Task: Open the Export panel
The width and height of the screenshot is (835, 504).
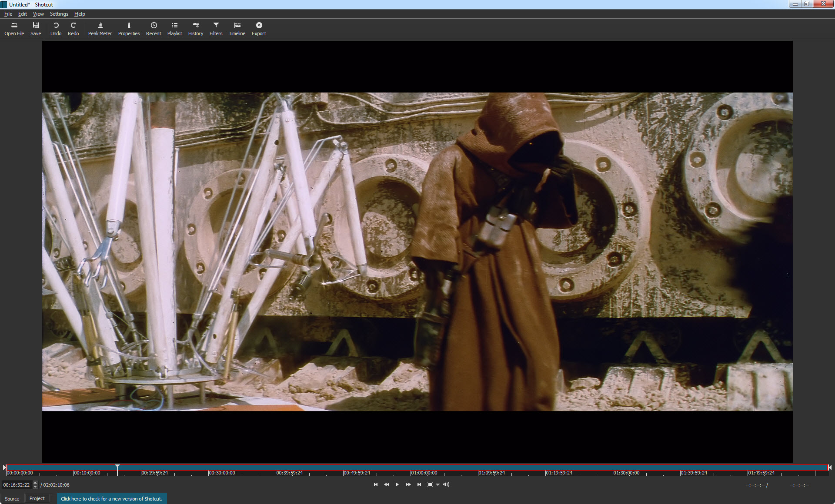Action: [259, 29]
